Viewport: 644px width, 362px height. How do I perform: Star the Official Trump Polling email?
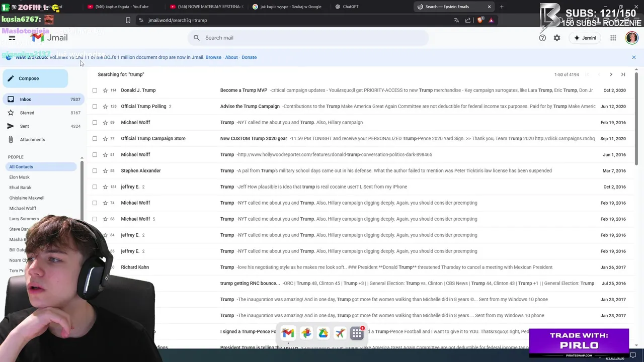tap(105, 107)
